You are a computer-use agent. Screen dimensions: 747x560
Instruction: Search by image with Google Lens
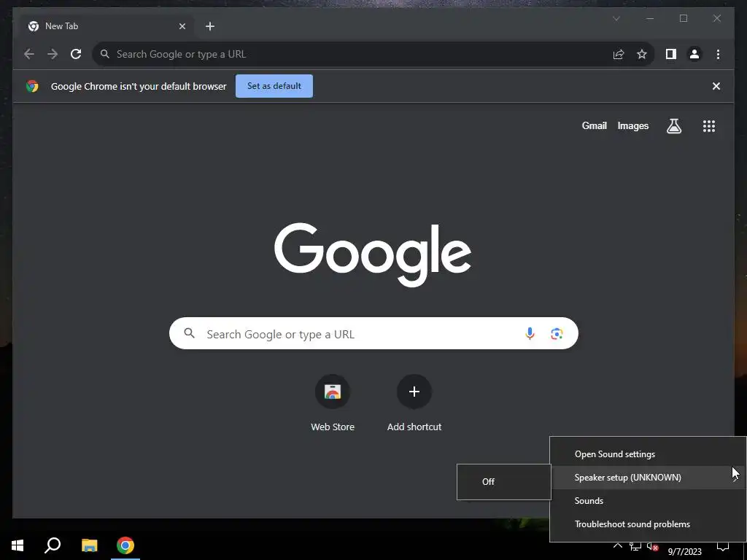pyautogui.click(x=557, y=334)
